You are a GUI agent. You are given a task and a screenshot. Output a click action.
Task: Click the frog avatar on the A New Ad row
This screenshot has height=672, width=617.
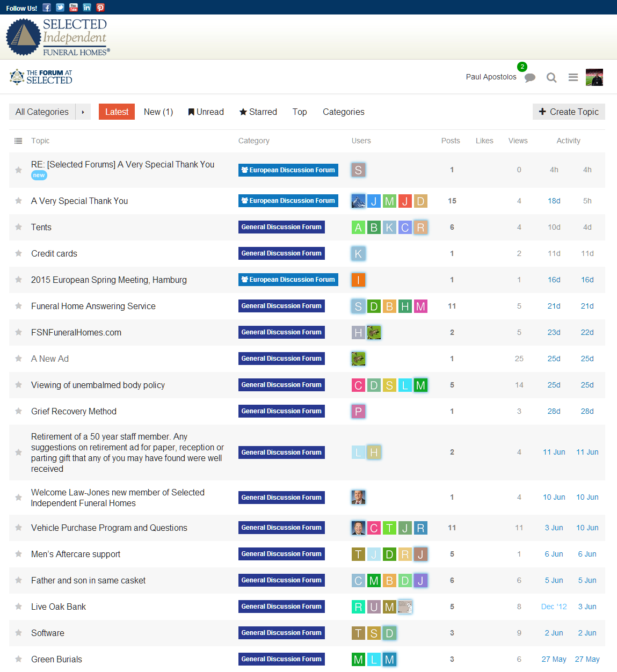coord(358,359)
